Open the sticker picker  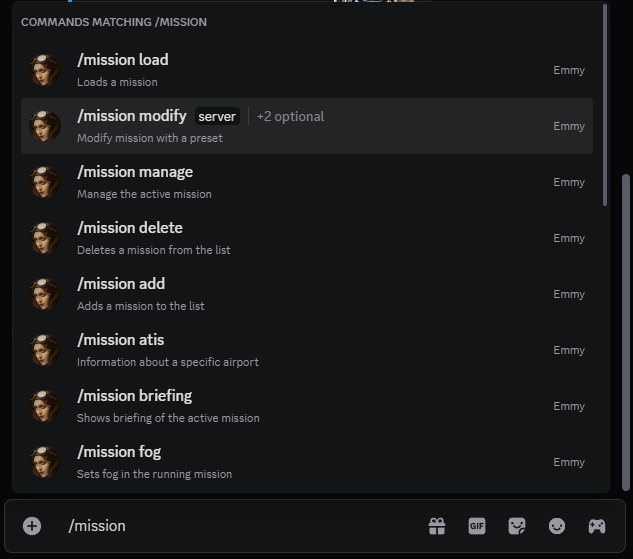517,526
